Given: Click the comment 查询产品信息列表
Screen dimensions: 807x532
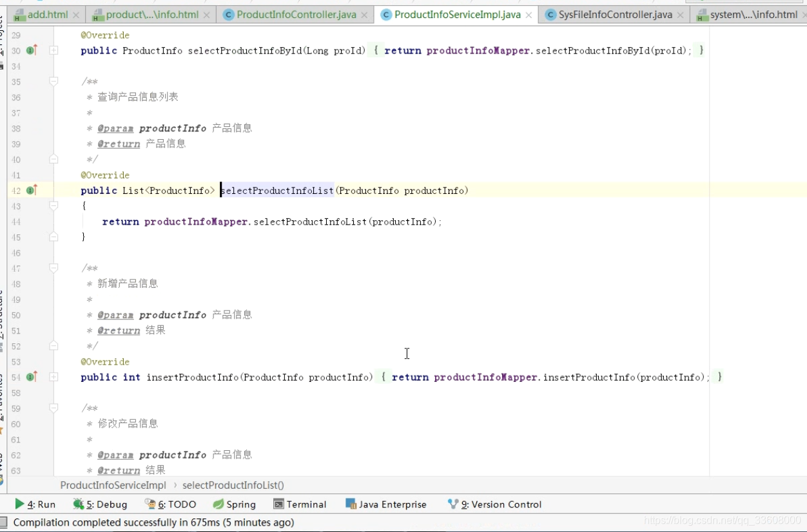Looking at the screenshot, I should tap(138, 97).
